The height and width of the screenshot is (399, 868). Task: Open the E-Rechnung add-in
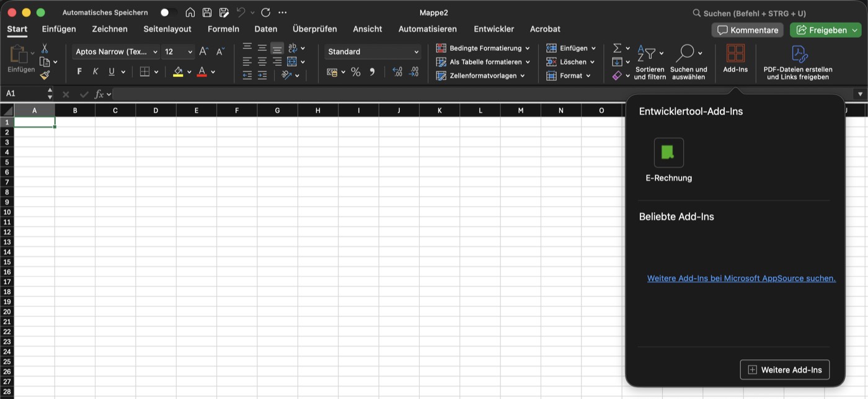[669, 160]
